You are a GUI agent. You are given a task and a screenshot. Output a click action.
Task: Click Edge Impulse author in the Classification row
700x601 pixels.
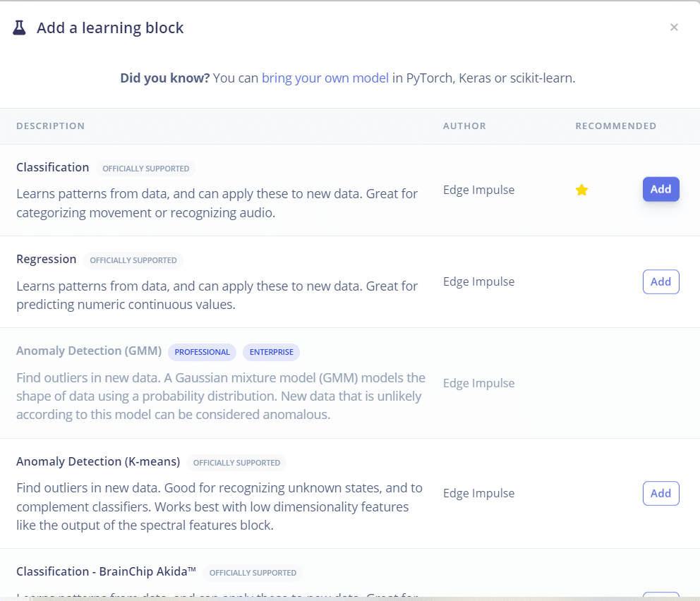[478, 190]
